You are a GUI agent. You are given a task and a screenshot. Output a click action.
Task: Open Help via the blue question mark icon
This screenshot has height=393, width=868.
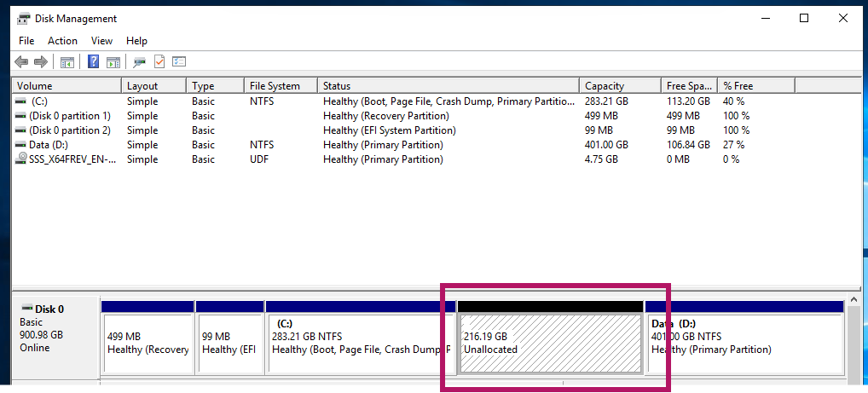(94, 61)
